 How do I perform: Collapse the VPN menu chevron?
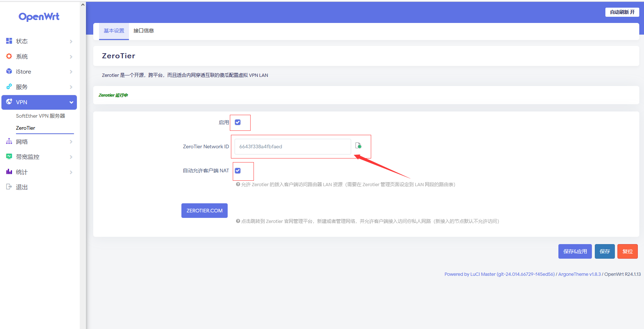click(71, 102)
